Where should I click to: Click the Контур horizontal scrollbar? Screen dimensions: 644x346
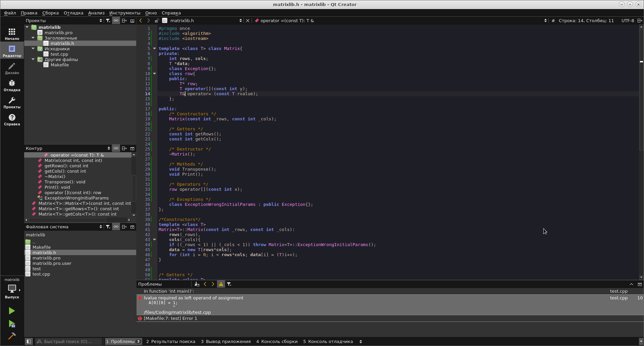pyautogui.click(x=67, y=220)
